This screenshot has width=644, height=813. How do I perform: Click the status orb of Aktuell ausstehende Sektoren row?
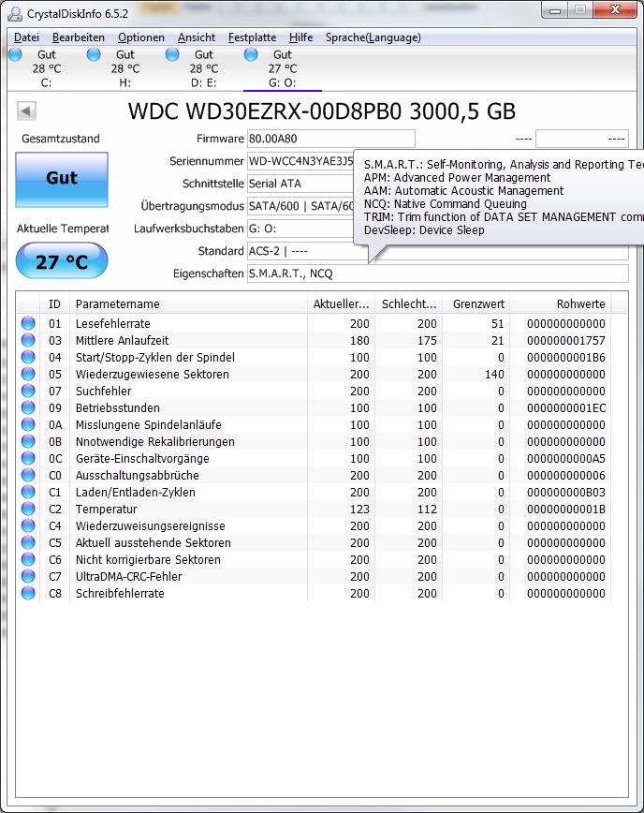pos(28,542)
